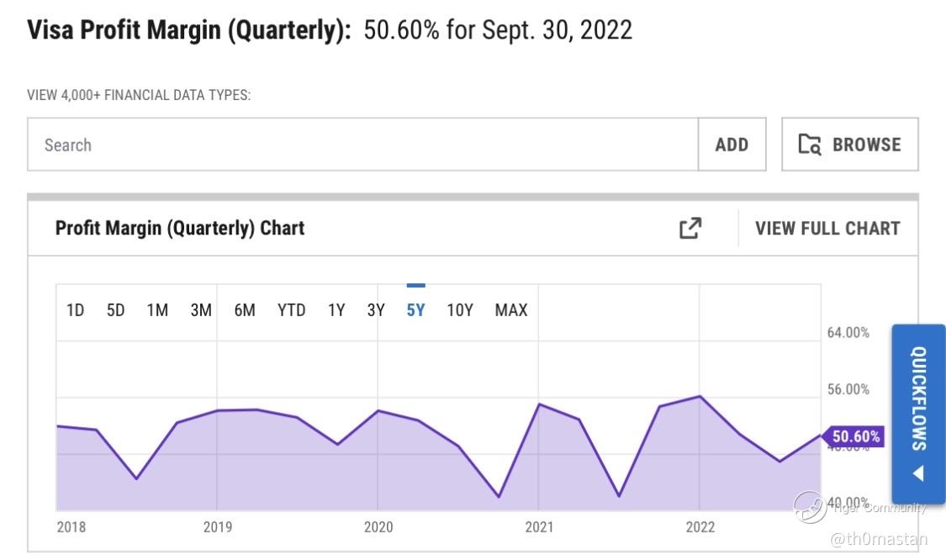Screen dimensions: 946x560
Task: Show MAX time range
Action: click(511, 310)
